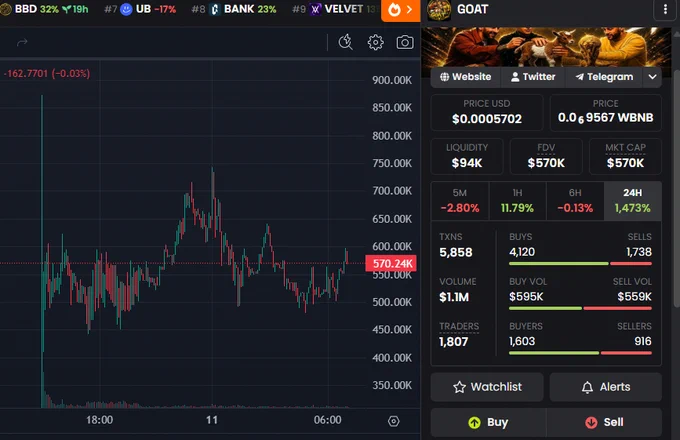Click the buy vol versus sell vol bar
This screenshot has height=440, width=680.
tap(580, 308)
